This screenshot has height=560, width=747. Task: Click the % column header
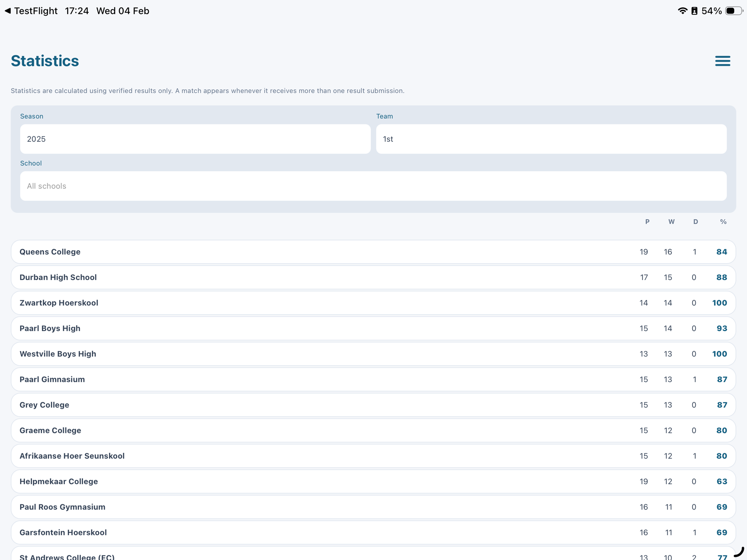pyautogui.click(x=723, y=222)
